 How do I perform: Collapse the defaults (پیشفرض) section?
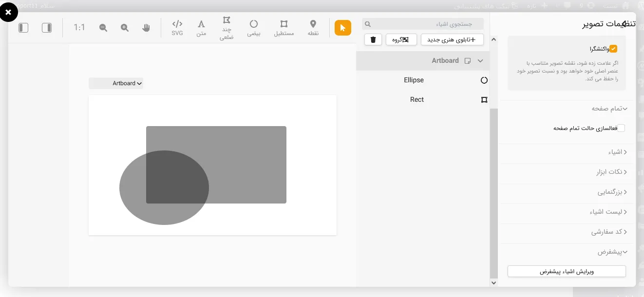(x=613, y=252)
